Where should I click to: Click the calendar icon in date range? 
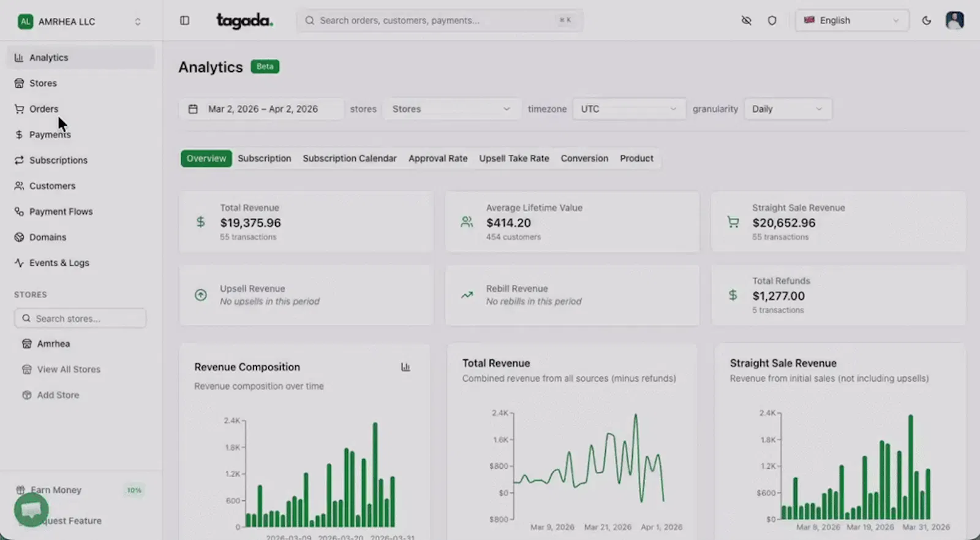(193, 109)
